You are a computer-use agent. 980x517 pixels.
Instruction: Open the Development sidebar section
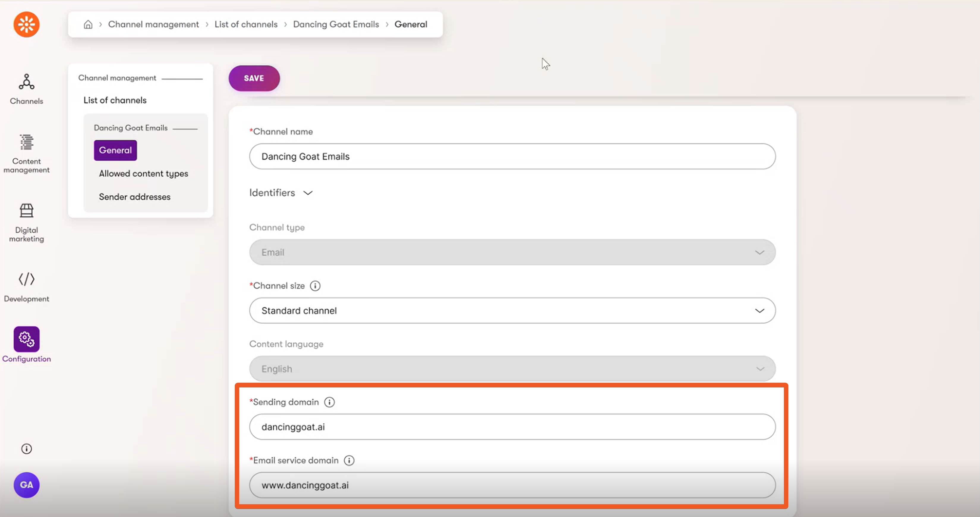pyautogui.click(x=26, y=287)
